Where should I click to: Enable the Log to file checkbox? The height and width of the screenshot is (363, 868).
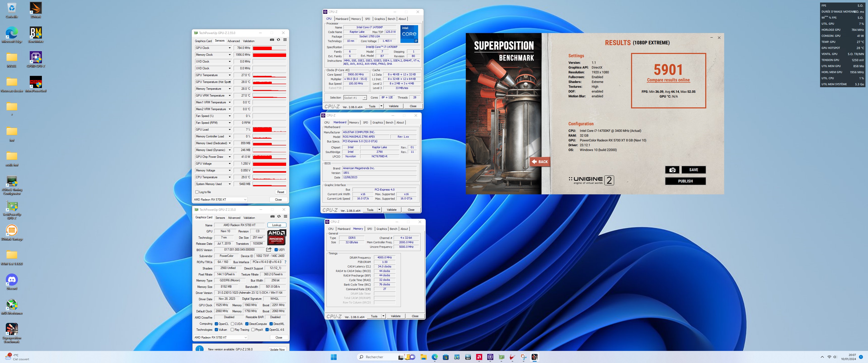click(197, 192)
